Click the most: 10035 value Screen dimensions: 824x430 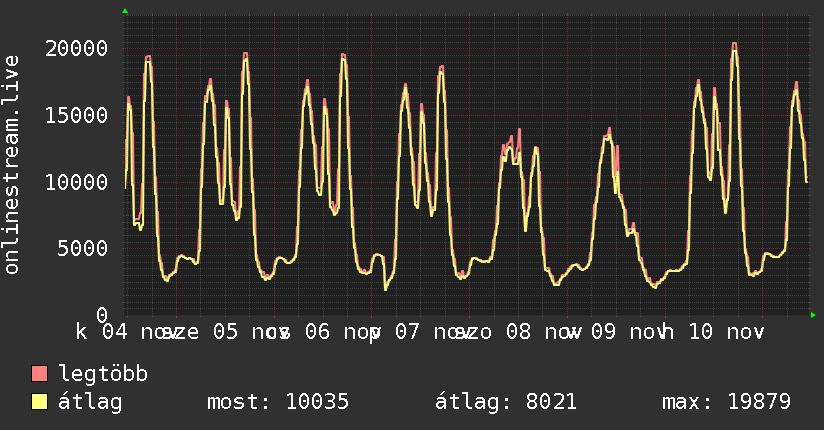(x=278, y=402)
